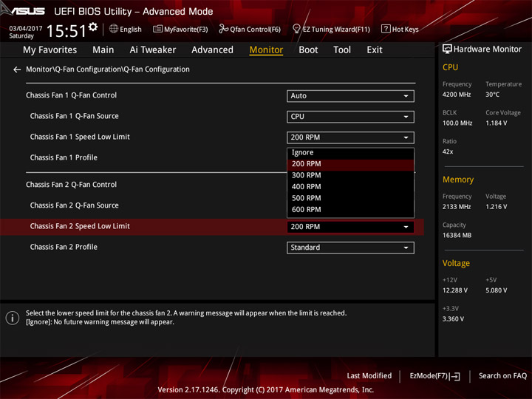This screenshot has width=532, height=399.
Task: Switch to the Main tab
Action: coord(103,50)
